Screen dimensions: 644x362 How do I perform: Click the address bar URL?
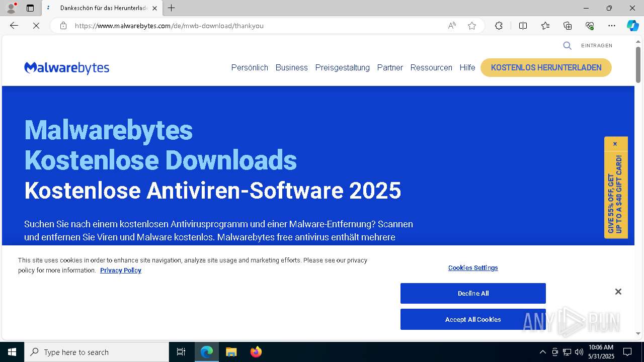169,26
